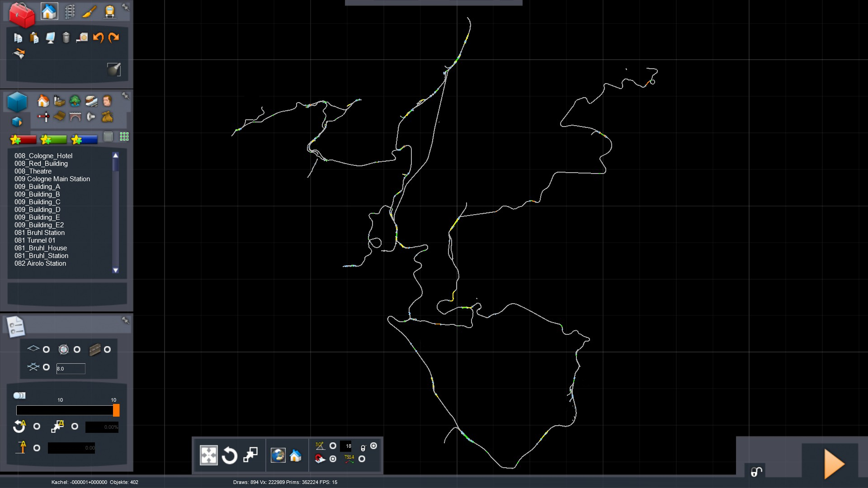Select the track laying tool tab
868x488 pixels.
[69, 11]
